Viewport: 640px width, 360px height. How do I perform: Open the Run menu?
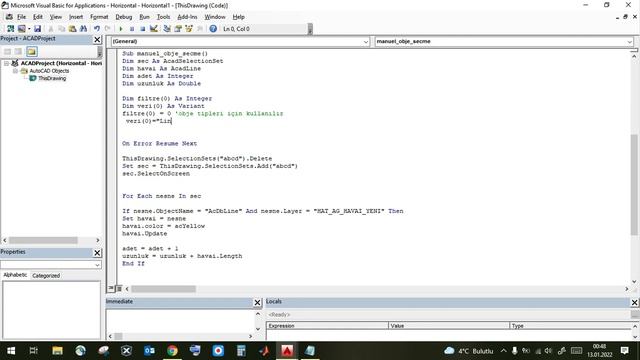point(144,17)
